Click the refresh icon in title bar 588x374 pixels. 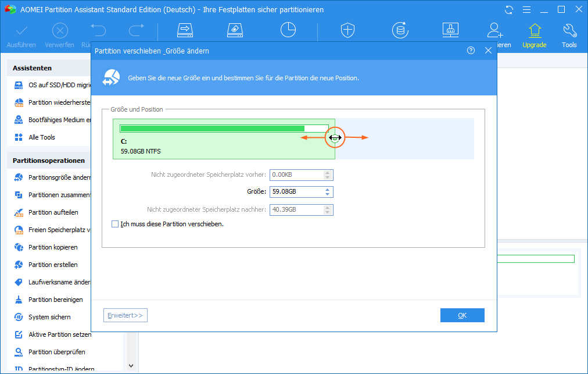(509, 10)
